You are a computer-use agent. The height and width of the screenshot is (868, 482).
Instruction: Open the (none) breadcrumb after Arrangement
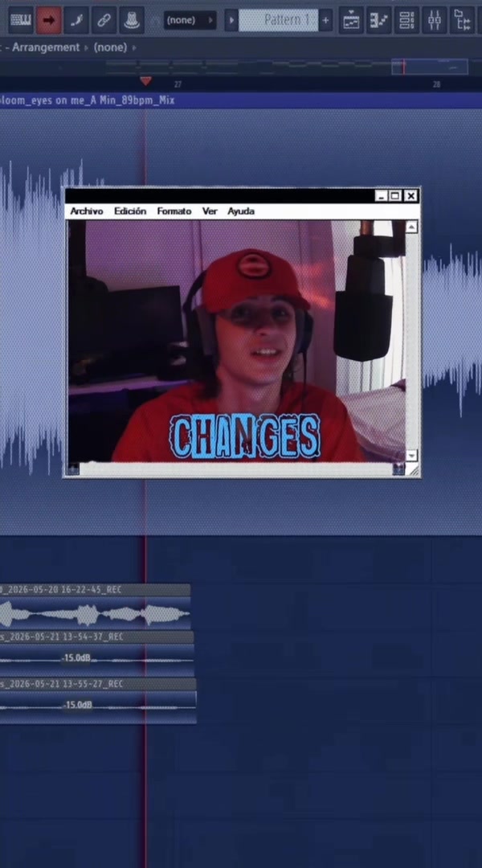pos(111,47)
